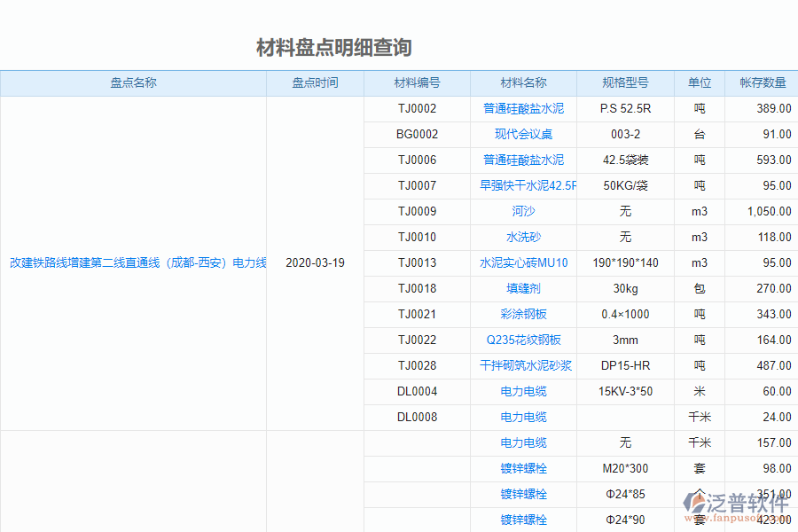
Task: Click the 电力电缆 link in row DL0004
Action: 522,391
